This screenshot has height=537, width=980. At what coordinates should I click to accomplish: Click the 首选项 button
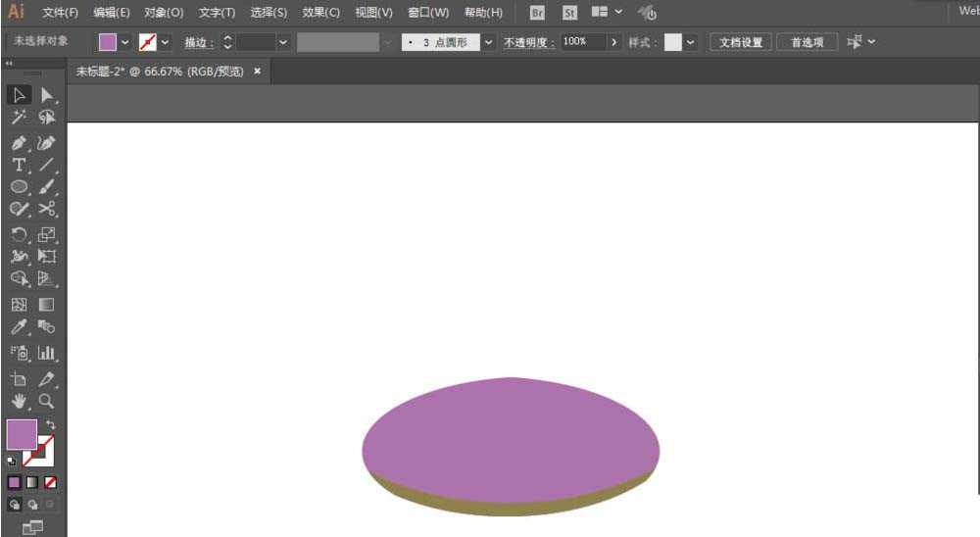tap(807, 42)
